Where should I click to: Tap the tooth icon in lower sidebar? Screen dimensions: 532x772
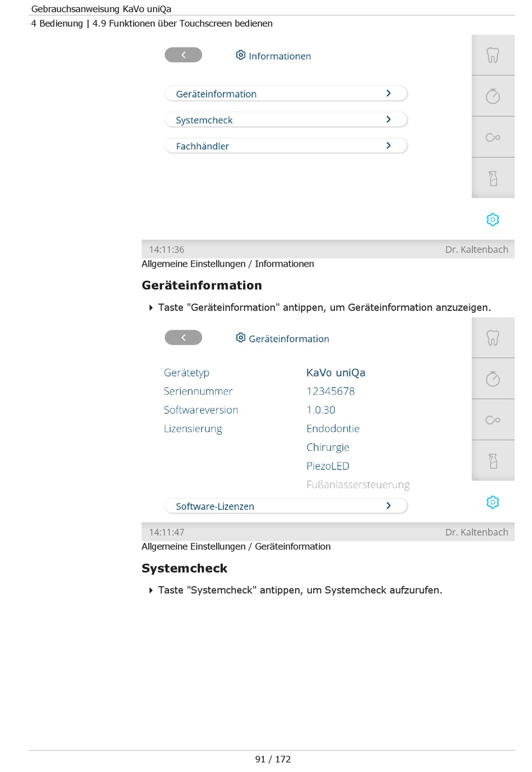(493, 338)
